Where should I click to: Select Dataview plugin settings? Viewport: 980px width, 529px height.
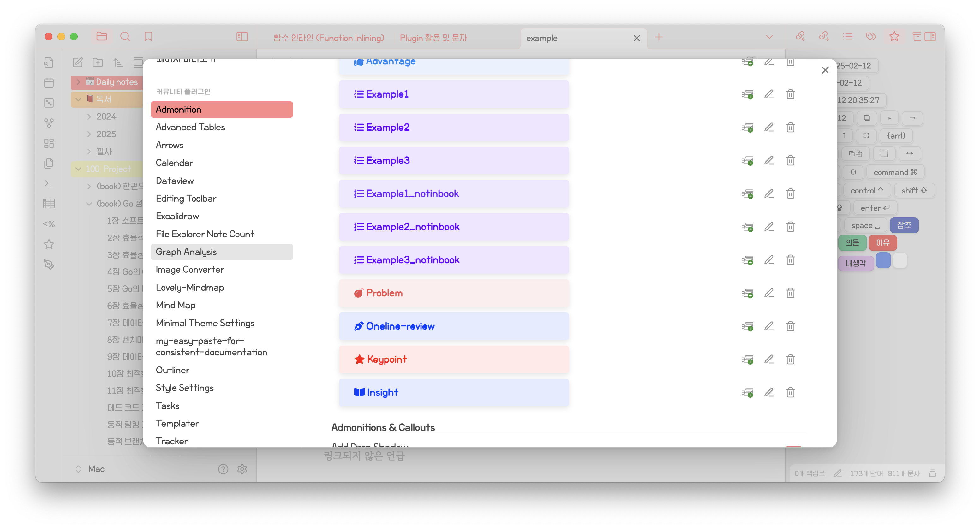point(222,181)
